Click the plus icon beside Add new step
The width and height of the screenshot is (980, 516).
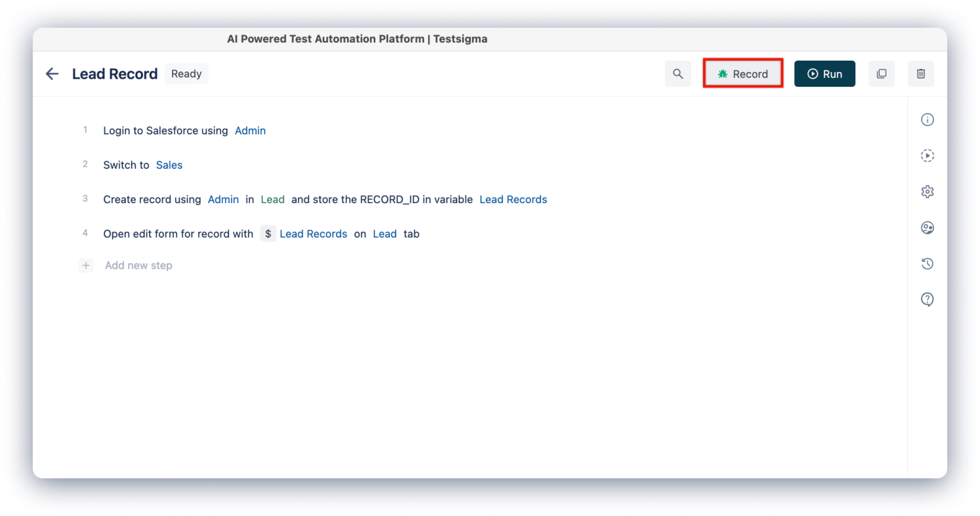click(86, 265)
